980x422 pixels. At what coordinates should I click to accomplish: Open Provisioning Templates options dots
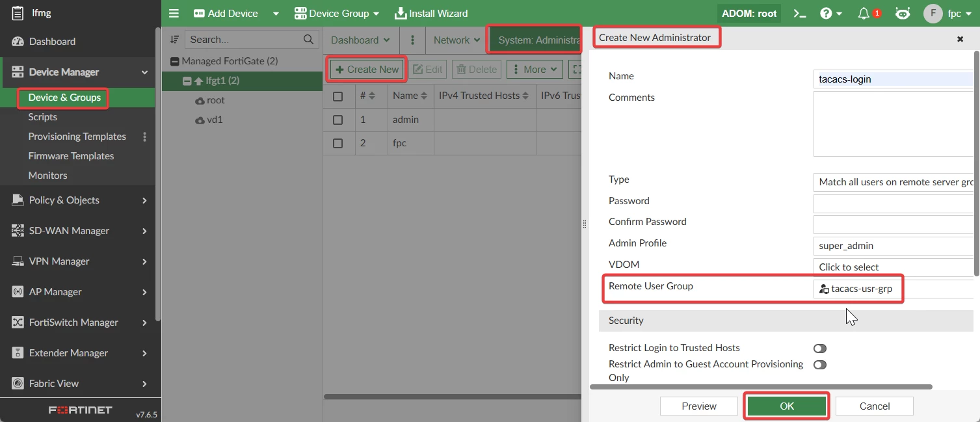[x=145, y=137]
